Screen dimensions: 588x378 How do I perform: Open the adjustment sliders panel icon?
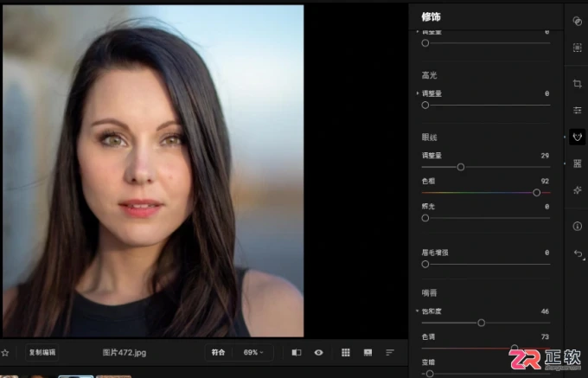coord(577,110)
